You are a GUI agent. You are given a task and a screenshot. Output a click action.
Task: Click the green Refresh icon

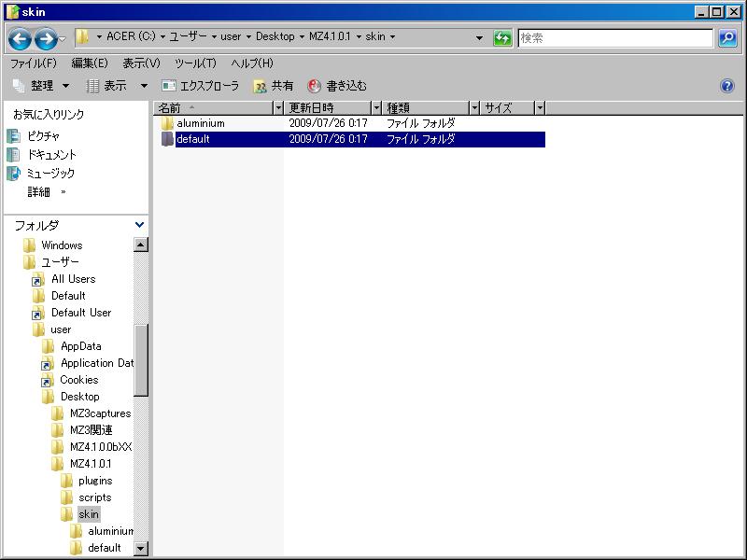coord(503,38)
